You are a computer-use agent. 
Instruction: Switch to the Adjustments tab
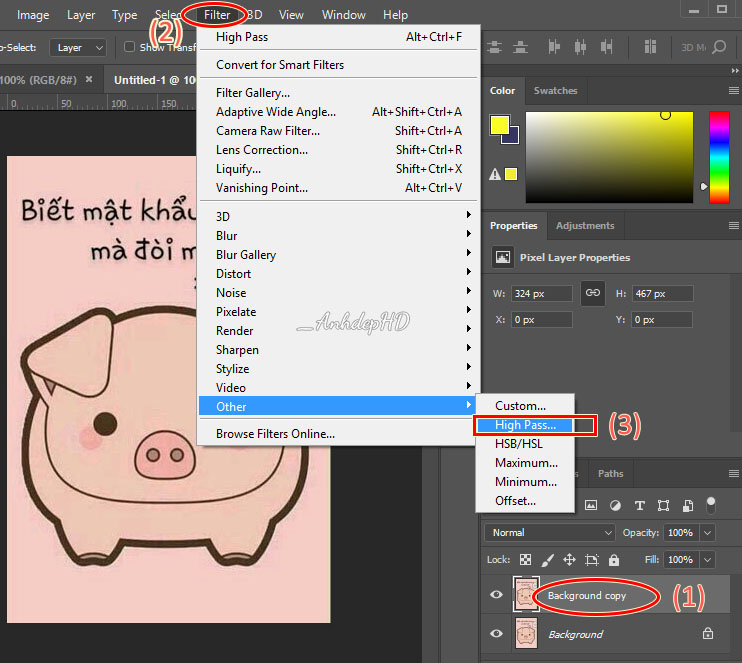(585, 226)
